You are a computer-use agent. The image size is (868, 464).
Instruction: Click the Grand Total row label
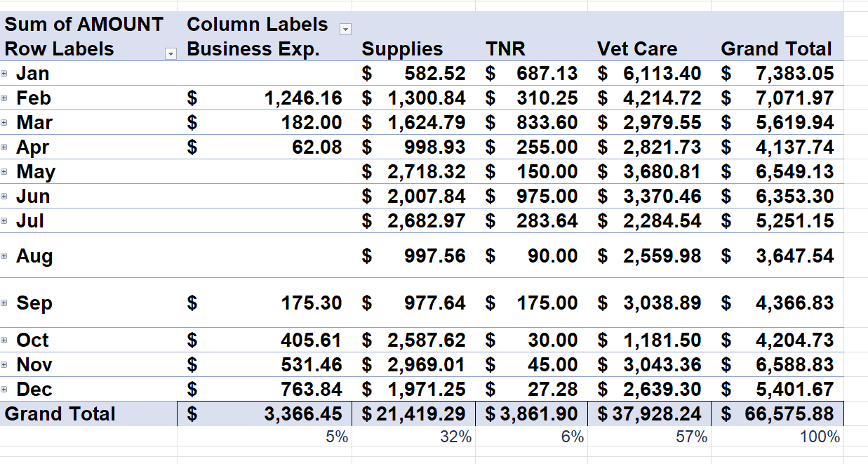60,414
